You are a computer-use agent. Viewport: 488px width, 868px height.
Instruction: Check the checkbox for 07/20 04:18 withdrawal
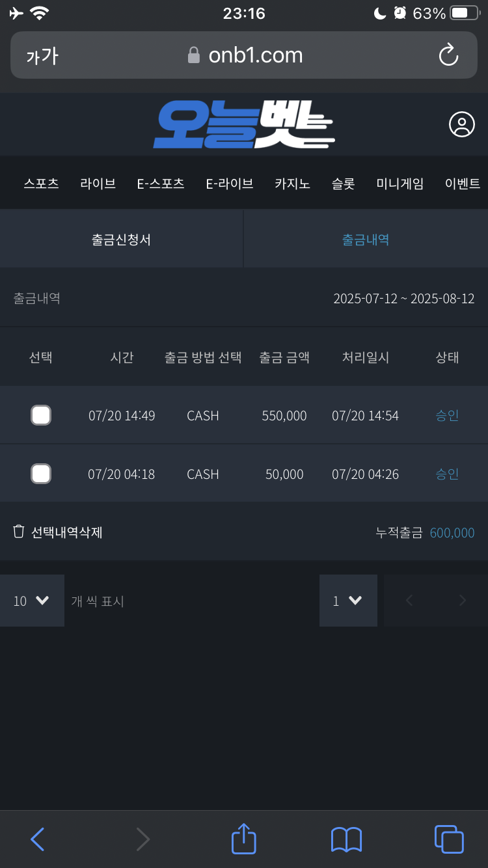click(41, 473)
